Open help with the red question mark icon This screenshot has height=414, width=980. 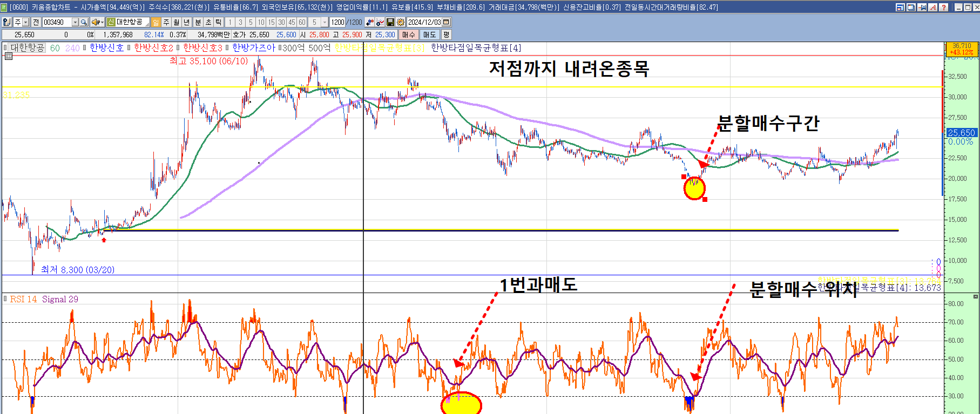coord(943,7)
